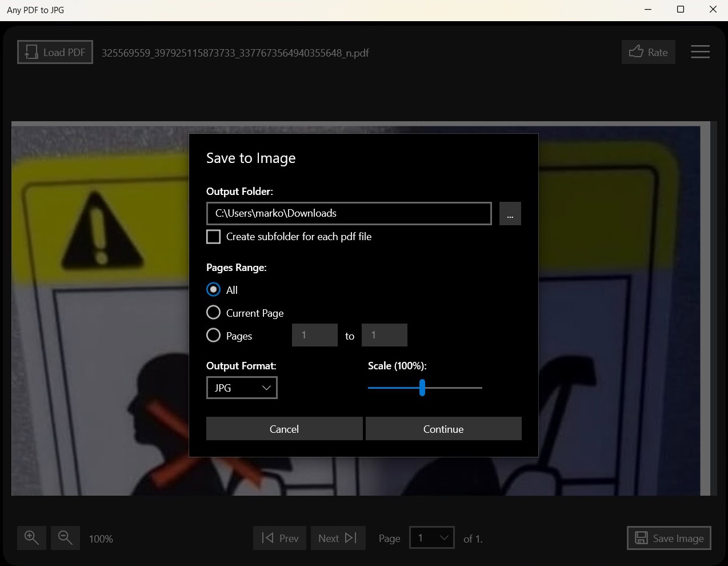Image resolution: width=728 pixels, height=566 pixels.
Task: Browse for output folder with ellipsis button
Action: click(x=510, y=214)
